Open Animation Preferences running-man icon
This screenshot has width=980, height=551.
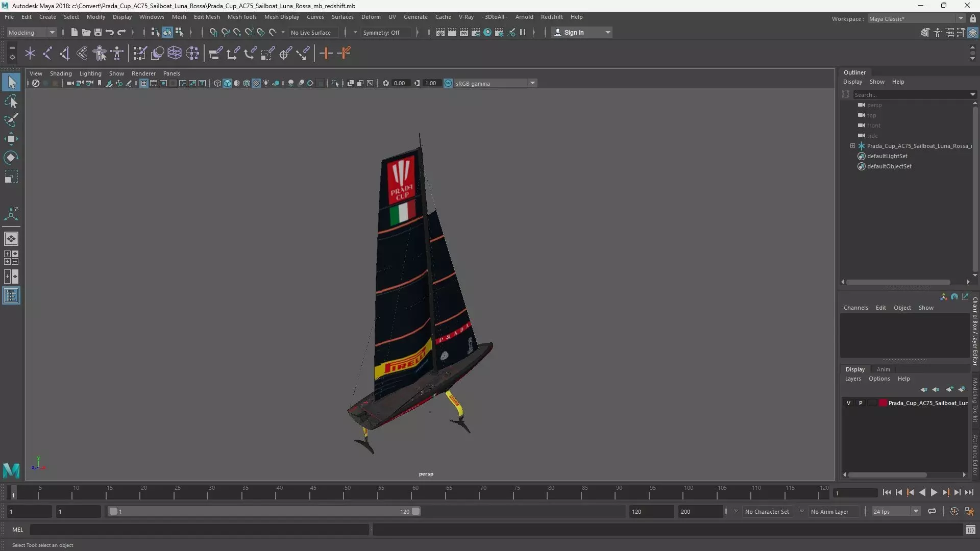click(969, 511)
